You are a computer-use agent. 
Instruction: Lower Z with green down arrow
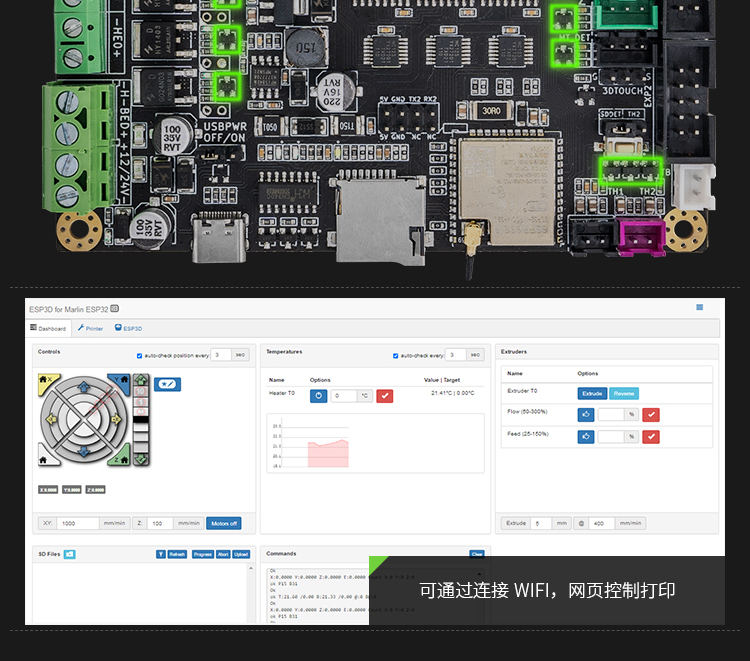[141, 459]
